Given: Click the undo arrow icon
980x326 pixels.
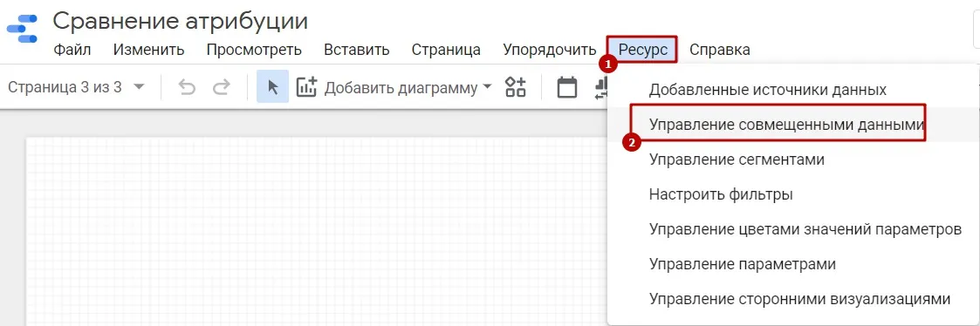Looking at the screenshot, I should tap(187, 87).
